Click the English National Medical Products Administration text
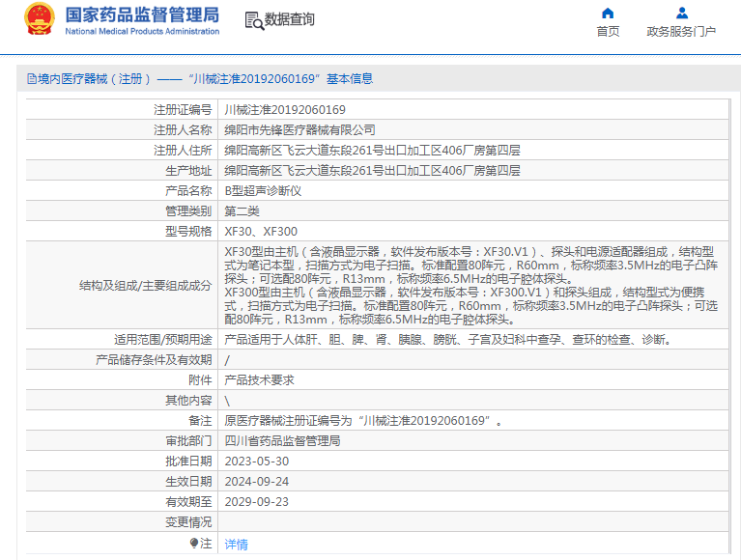Screen dimensions: 741x560 click(142, 31)
